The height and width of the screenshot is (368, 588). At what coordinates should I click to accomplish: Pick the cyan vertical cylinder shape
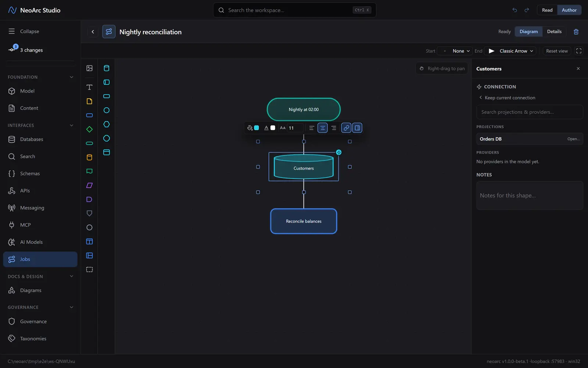pos(107,68)
